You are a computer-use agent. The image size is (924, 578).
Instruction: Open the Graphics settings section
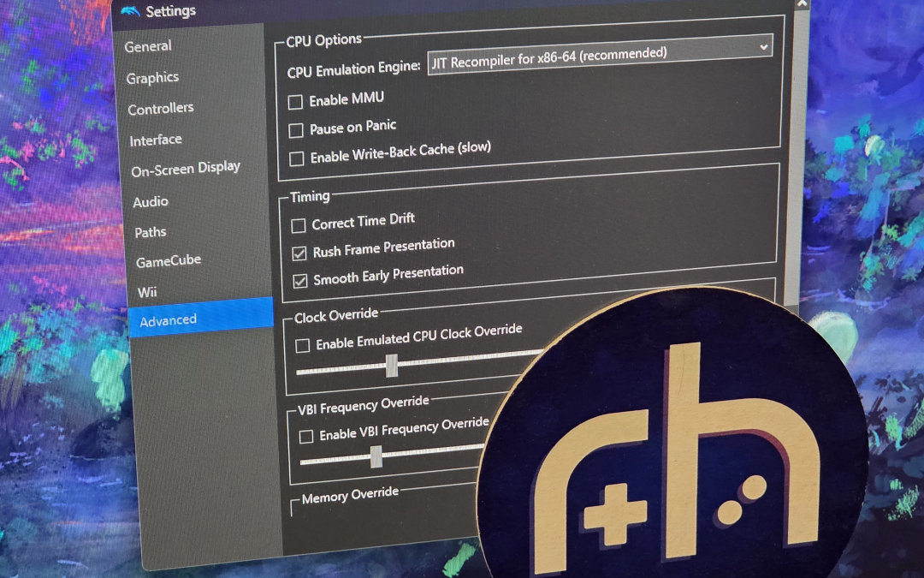click(x=152, y=78)
